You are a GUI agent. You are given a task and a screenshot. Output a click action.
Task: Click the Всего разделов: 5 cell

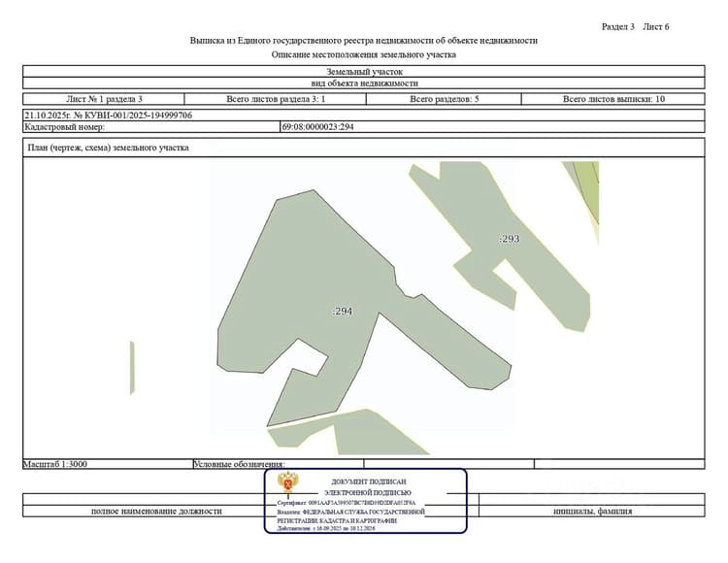click(444, 99)
